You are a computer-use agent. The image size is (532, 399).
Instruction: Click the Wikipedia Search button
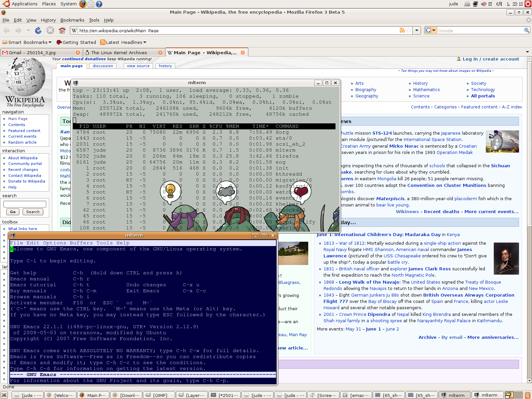(33, 212)
